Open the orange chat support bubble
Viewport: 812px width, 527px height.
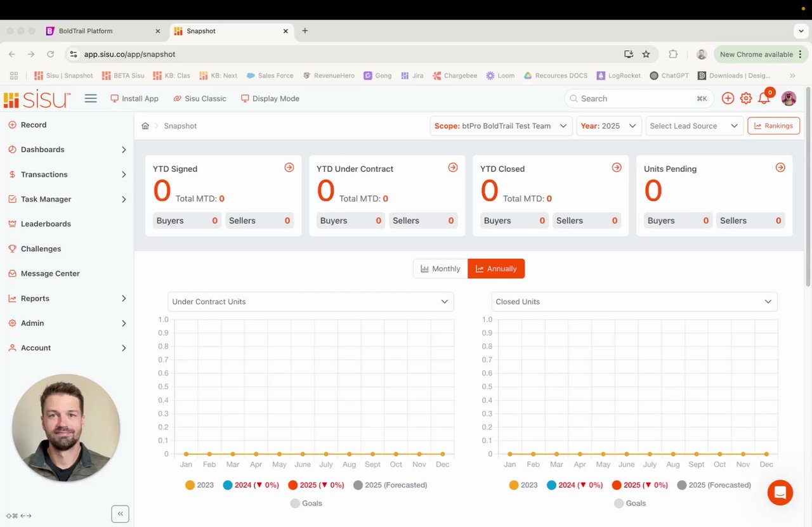click(780, 492)
